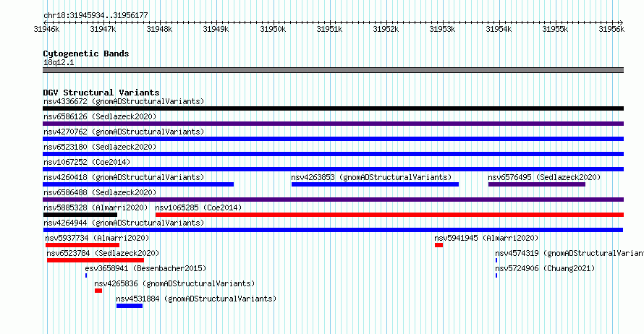This screenshot has width=644, height=334.
Task: Click the nsv4574319 variant label
Action: coord(569,253)
